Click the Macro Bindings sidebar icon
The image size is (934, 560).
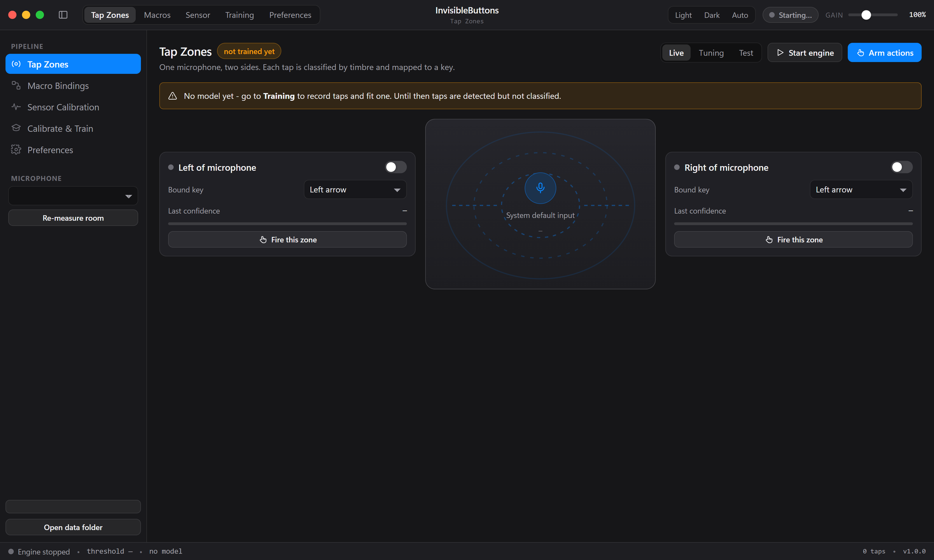(16, 85)
